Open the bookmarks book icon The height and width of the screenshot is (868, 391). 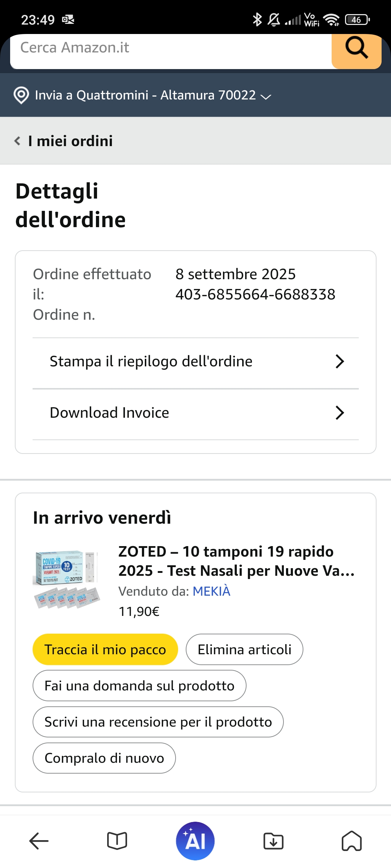tap(117, 841)
